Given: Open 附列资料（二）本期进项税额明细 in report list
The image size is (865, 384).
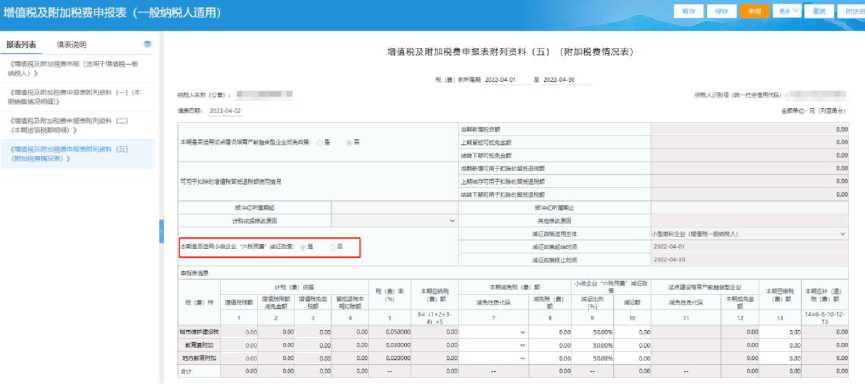Looking at the screenshot, I should tap(77, 125).
